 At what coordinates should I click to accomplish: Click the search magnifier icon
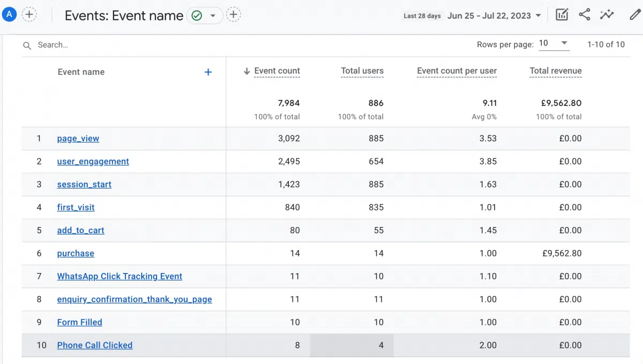(27, 45)
